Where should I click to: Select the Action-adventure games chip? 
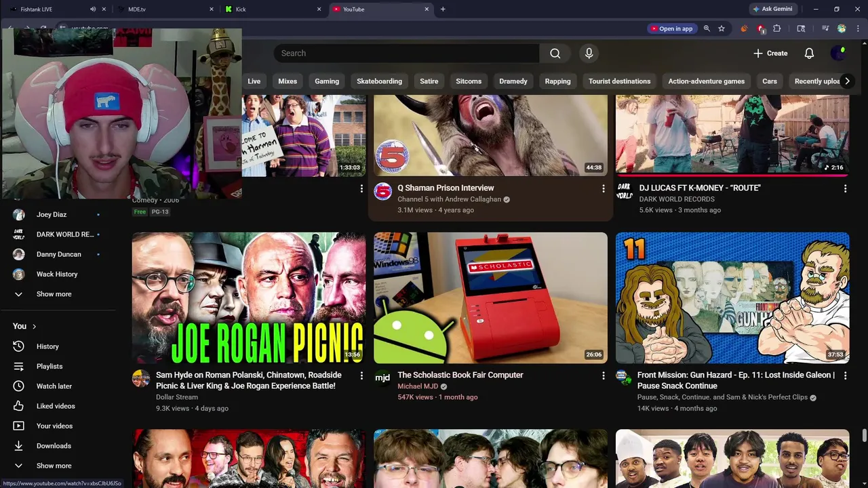(x=707, y=81)
